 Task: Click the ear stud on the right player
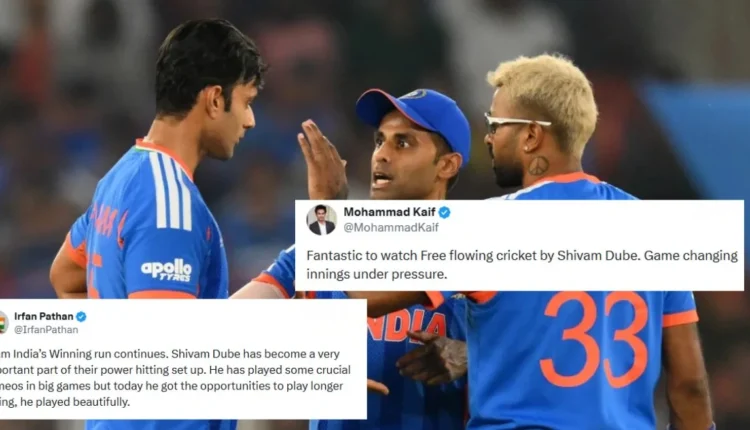click(x=525, y=148)
